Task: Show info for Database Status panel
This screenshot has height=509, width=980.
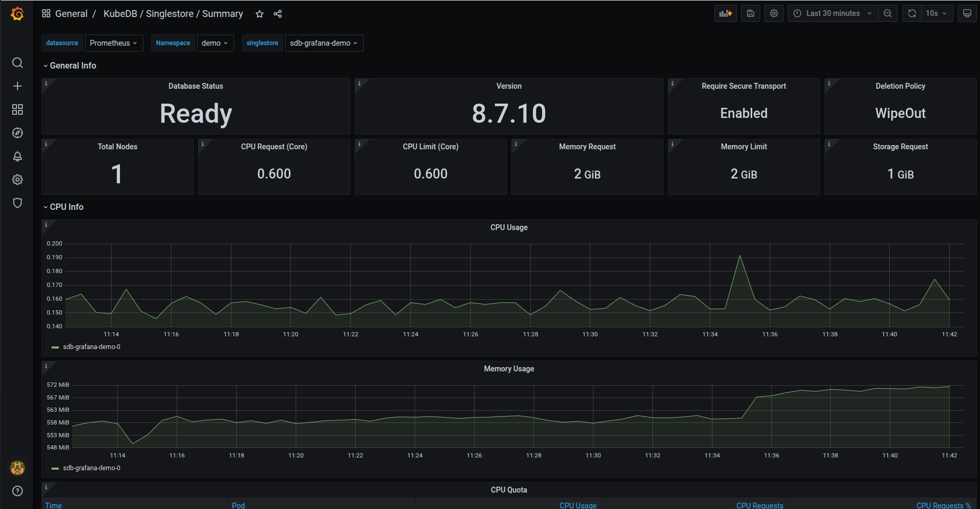Action: [46, 83]
